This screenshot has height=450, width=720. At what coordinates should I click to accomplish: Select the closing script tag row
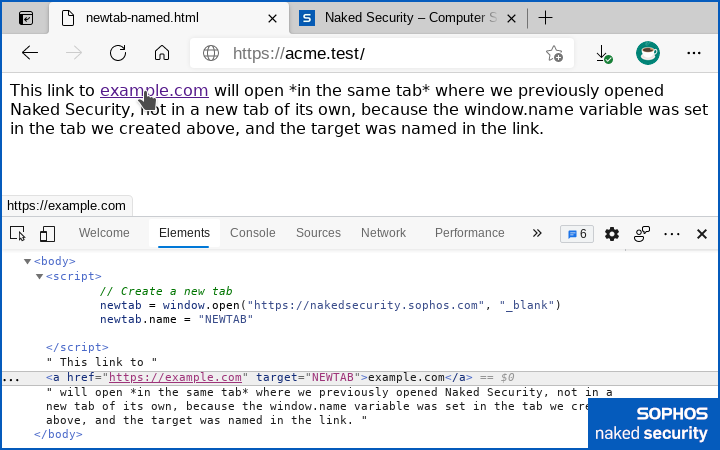coord(77,347)
